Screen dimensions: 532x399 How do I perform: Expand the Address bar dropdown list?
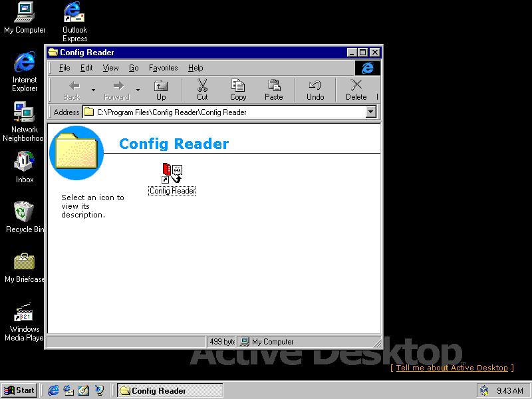point(371,112)
